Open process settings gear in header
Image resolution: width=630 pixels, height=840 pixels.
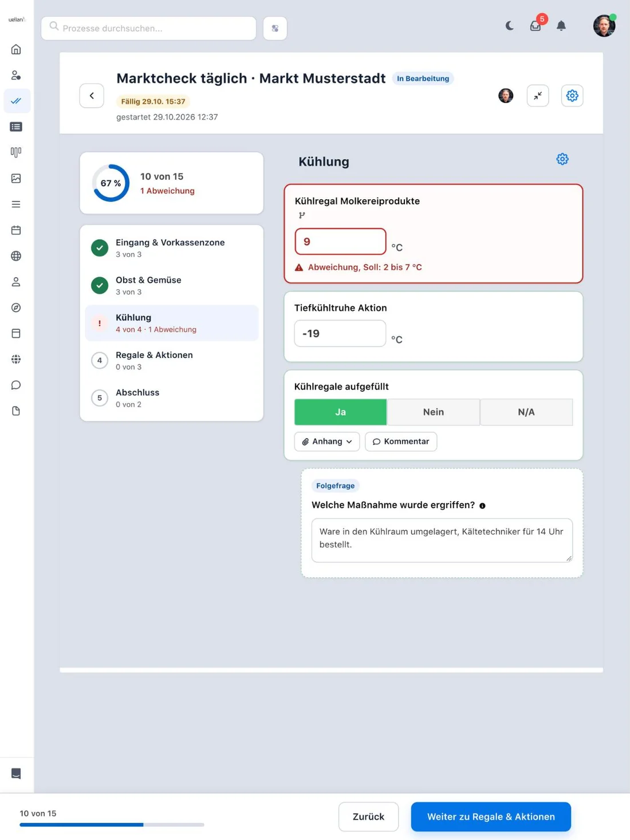572,96
